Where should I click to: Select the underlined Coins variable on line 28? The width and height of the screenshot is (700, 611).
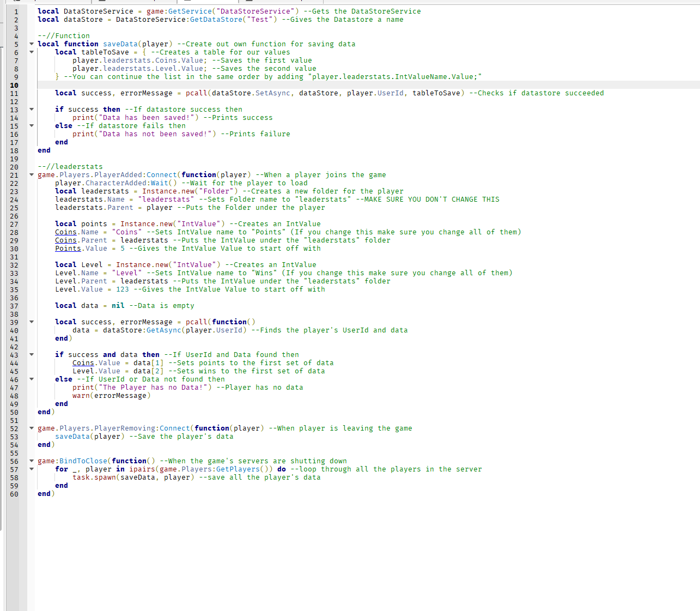pyautogui.click(x=65, y=232)
